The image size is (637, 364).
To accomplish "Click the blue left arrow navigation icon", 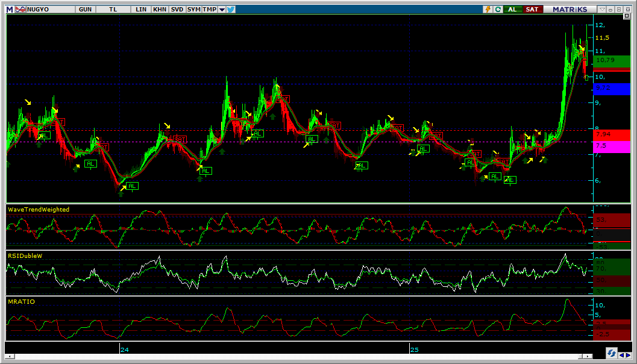I will [621, 355].
